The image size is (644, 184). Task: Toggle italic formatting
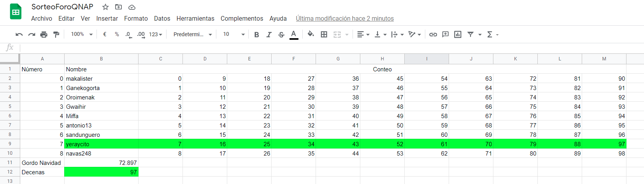tap(269, 35)
